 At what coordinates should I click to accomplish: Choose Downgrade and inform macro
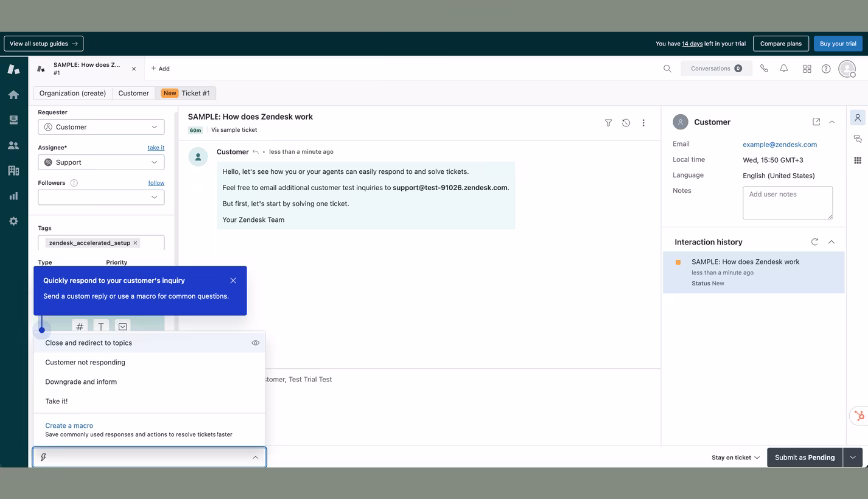(150, 382)
